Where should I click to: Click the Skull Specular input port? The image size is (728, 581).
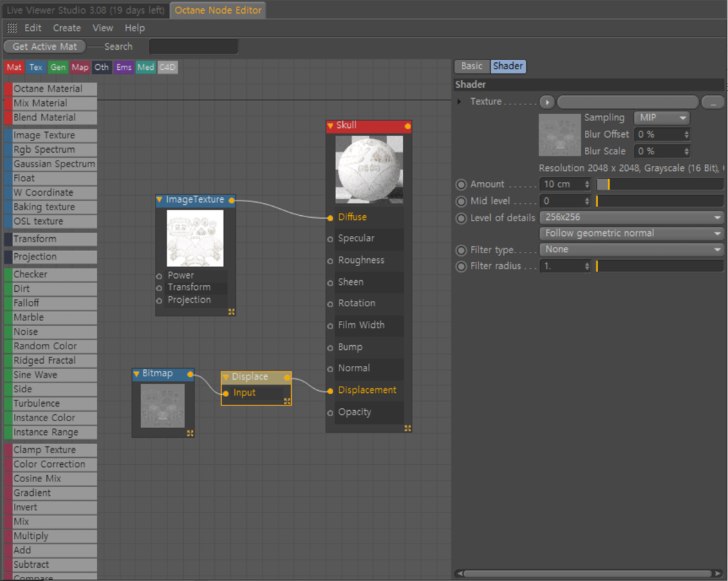pos(330,239)
